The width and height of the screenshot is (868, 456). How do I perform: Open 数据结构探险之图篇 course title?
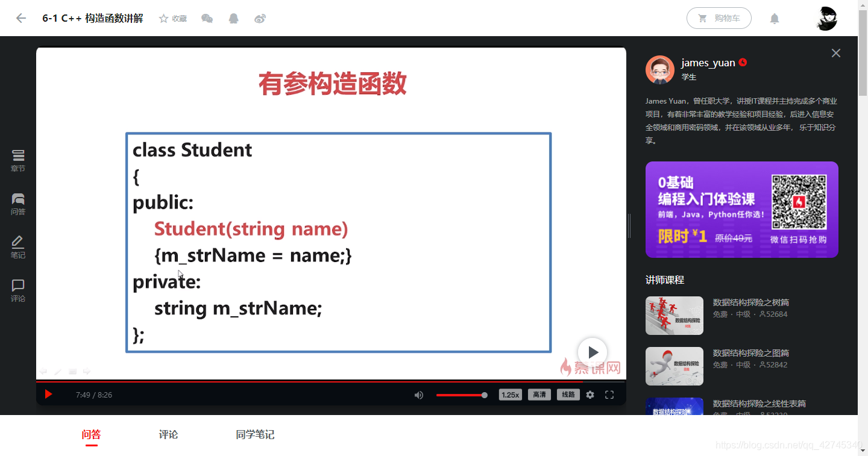click(751, 353)
